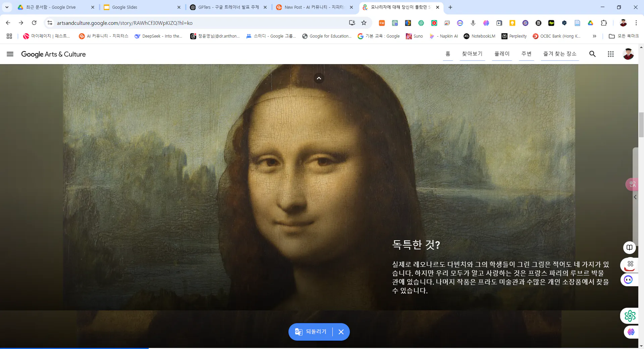Expand hidden bookmarks with double chevron
Image resolution: width=644 pixels, height=349 pixels.
click(594, 36)
